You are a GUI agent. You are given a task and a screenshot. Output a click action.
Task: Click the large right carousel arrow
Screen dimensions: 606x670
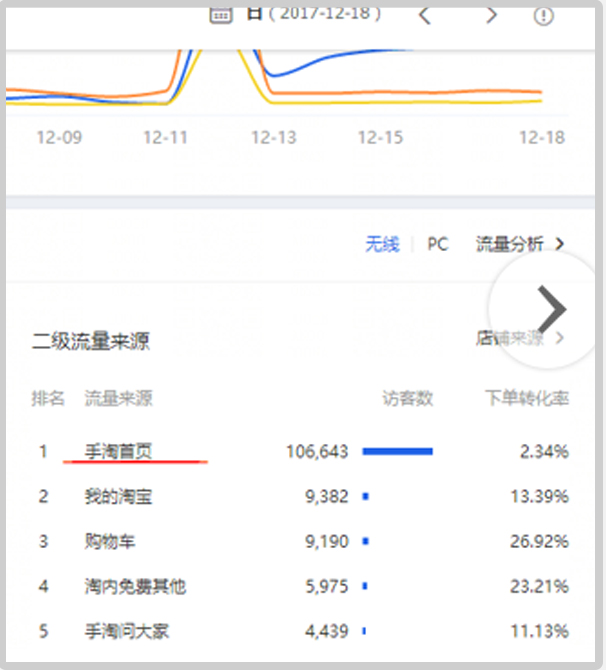coord(550,308)
